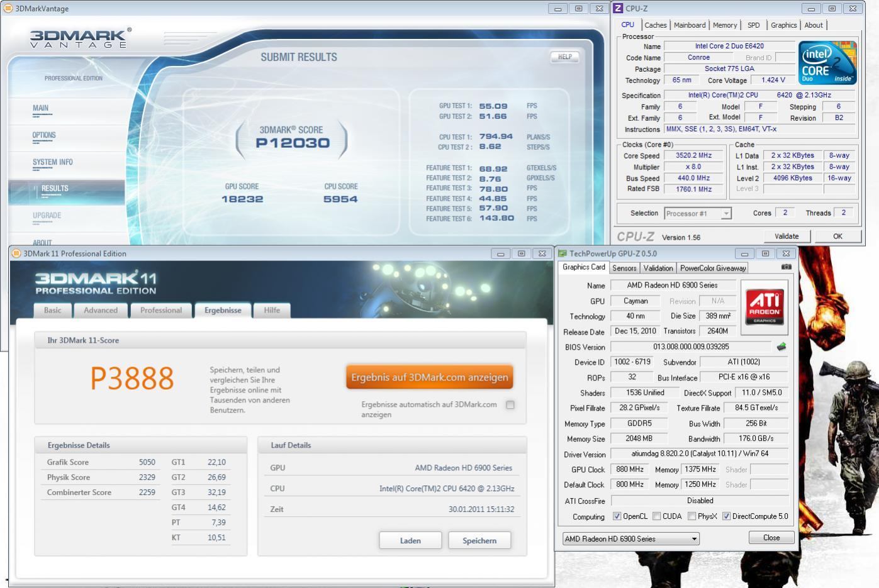Viewport: 879px width, 588px height.
Task: Click the P3888 score text
Action: click(x=132, y=378)
